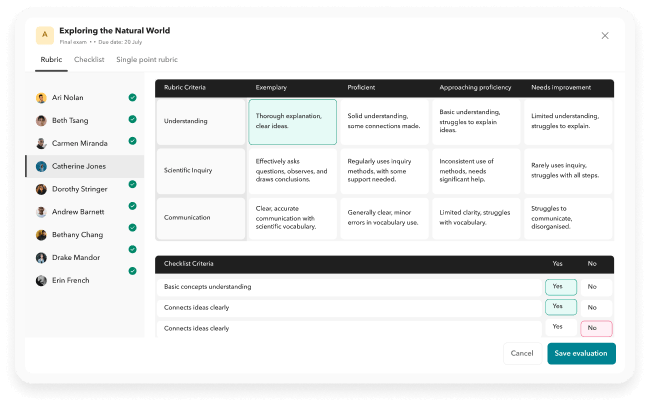Choose "Rarely uses inquiry" cell
650x407 pixels.
tap(568, 171)
